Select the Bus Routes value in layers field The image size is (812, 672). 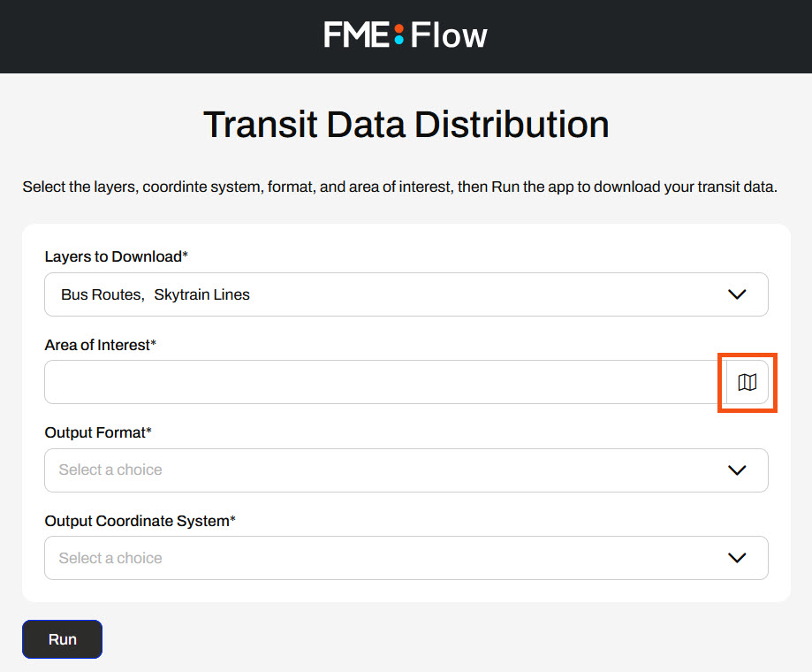(101, 294)
